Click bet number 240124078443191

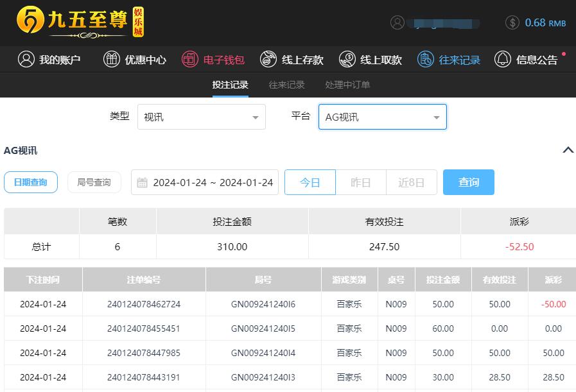(x=144, y=377)
